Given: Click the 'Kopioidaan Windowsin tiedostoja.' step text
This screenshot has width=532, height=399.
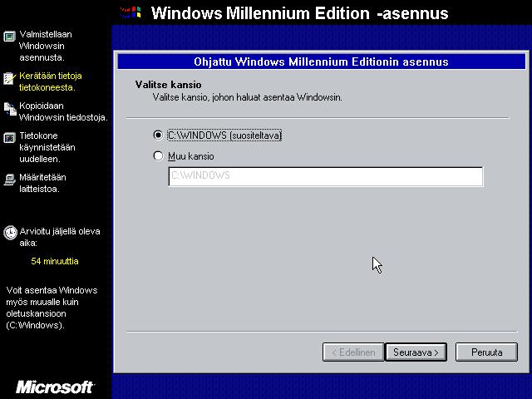Looking at the screenshot, I should (x=63, y=111).
